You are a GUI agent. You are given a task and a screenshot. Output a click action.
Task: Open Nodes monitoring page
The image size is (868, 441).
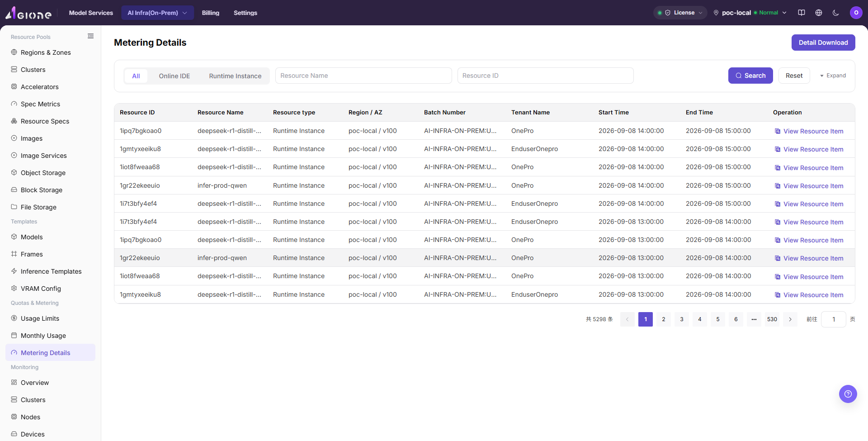point(51,417)
